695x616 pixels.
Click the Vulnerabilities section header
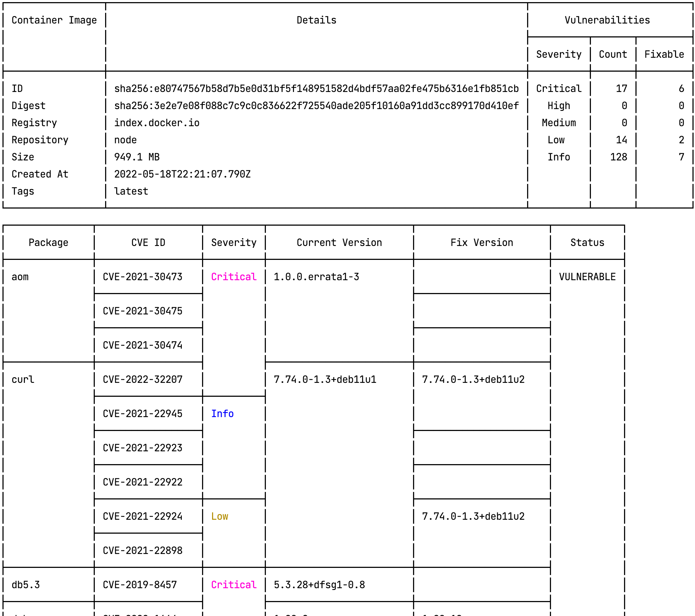[x=607, y=20]
